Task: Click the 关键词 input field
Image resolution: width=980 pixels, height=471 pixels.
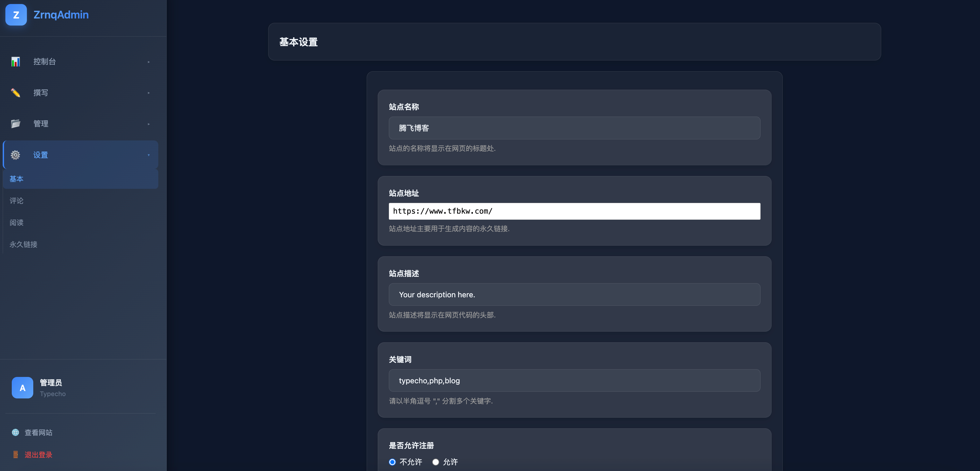Action: pos(574,381)
